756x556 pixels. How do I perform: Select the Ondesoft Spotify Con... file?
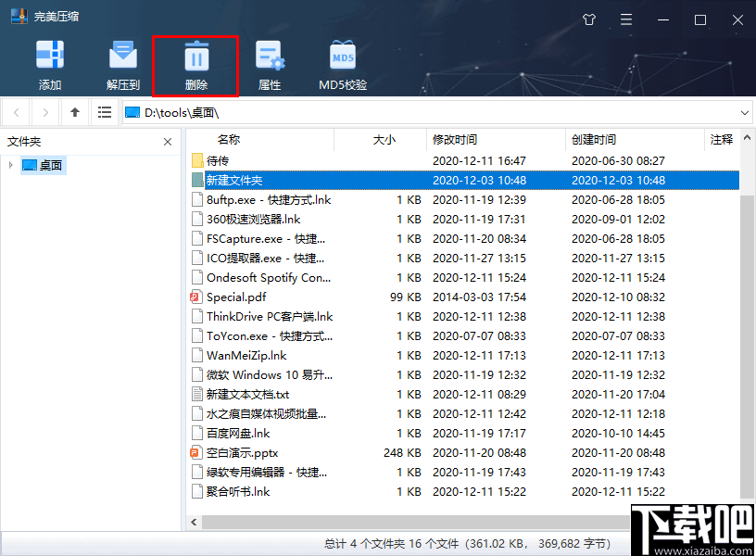465,278
